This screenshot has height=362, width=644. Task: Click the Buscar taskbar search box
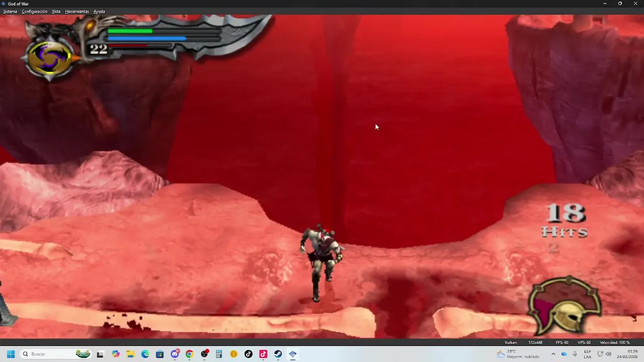point(56,354)
